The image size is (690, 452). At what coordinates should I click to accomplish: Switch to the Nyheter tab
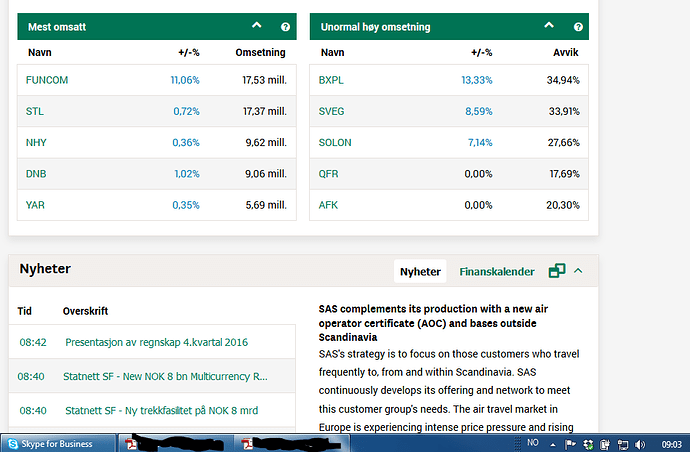click(420, 272)
